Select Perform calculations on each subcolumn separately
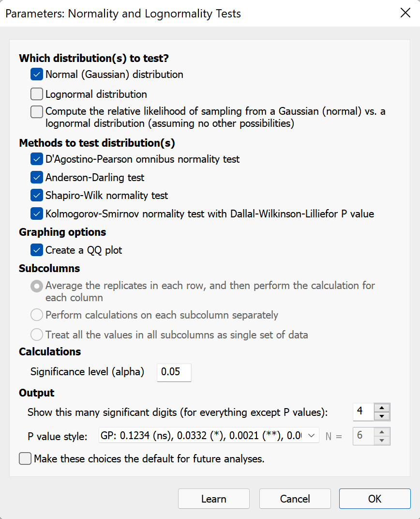 (36, 315)
